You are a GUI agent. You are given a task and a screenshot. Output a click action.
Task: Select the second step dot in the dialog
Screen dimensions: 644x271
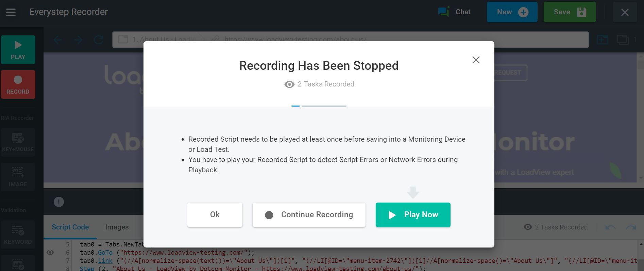click(324, 106)
